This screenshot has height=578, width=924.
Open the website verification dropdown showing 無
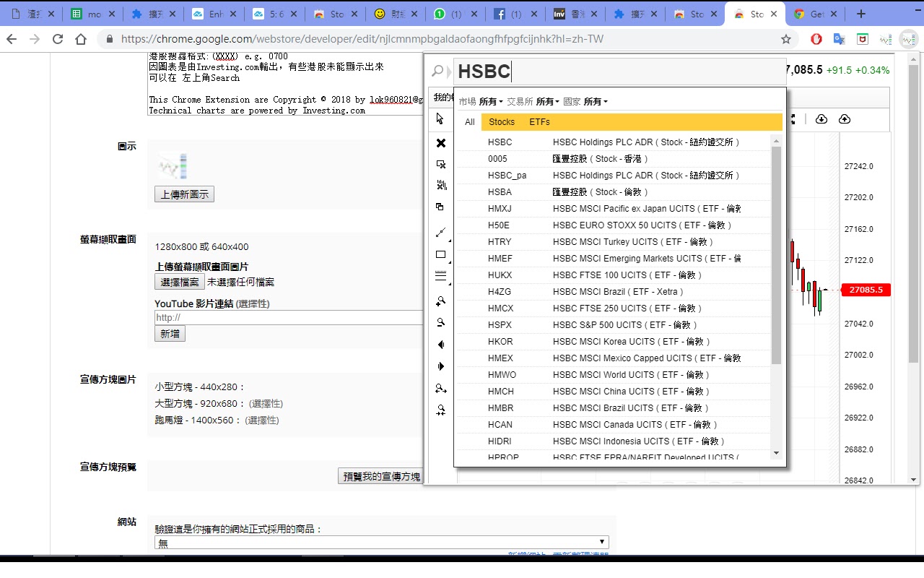coord(382,543)
